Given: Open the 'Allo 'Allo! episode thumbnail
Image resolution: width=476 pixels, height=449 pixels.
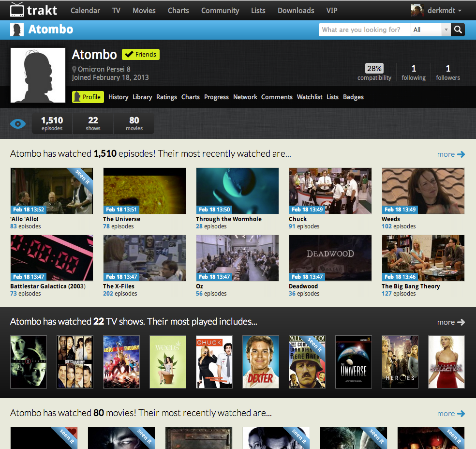Looking at the screenshot, I should 52,191.
